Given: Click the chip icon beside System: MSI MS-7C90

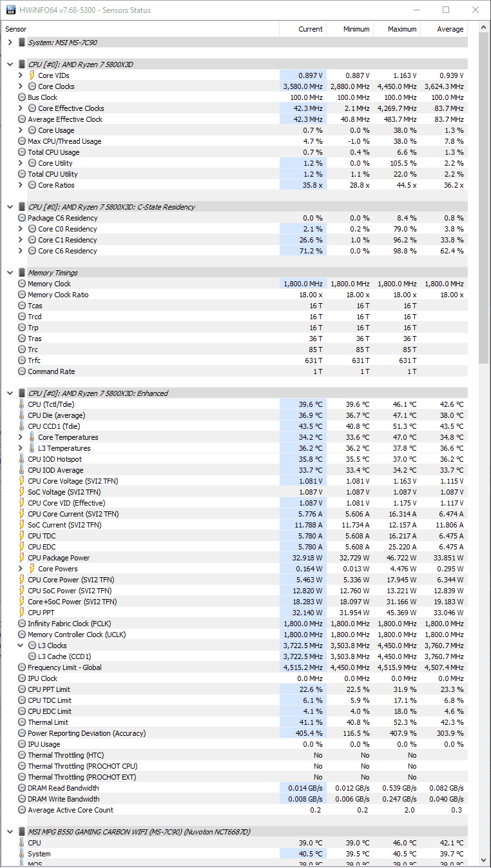Looking at the screenshot, I should click(22, 43).
